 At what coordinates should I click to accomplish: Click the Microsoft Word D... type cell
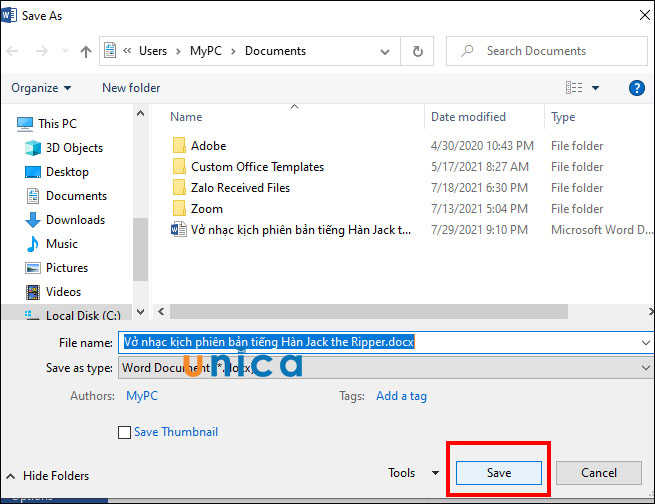click(602, 230)
